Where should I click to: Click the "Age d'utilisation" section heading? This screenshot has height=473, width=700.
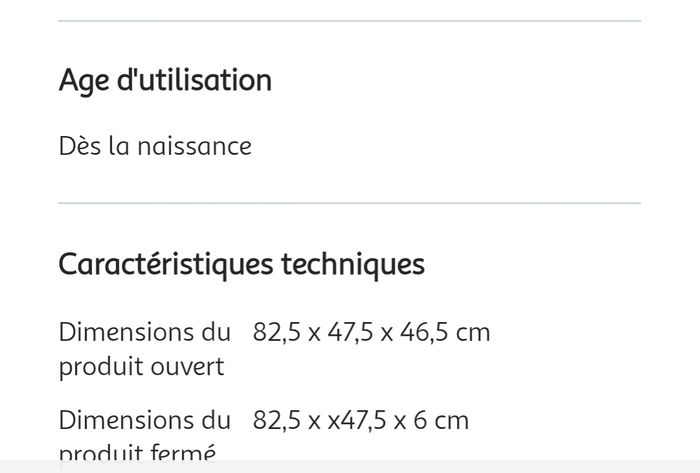pos(165,81)
